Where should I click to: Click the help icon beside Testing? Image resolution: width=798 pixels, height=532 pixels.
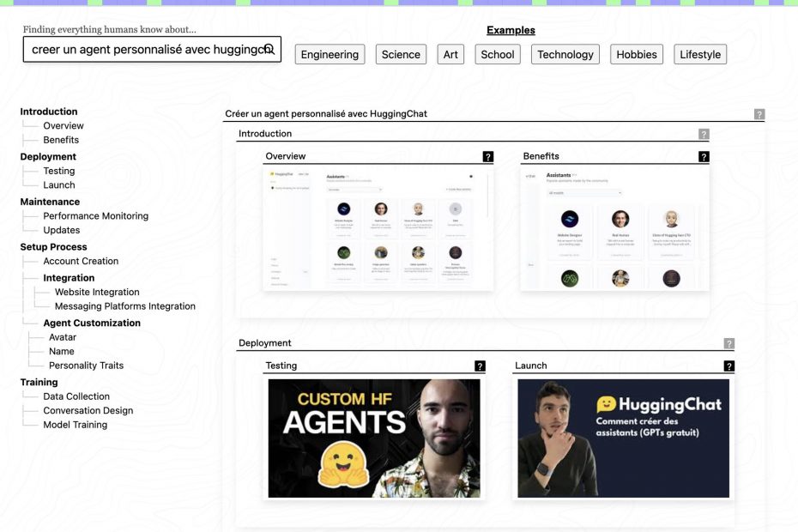(x=480, y=366)
